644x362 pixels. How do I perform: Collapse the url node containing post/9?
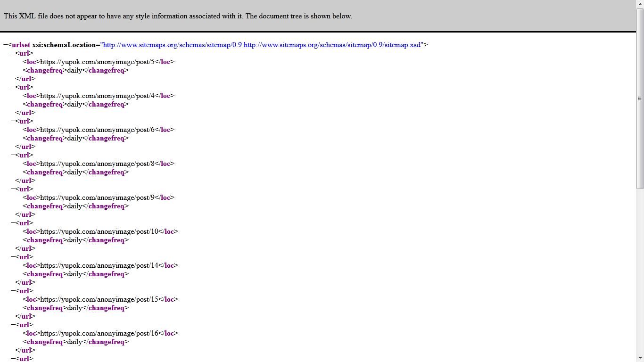(x=13, y=189)
